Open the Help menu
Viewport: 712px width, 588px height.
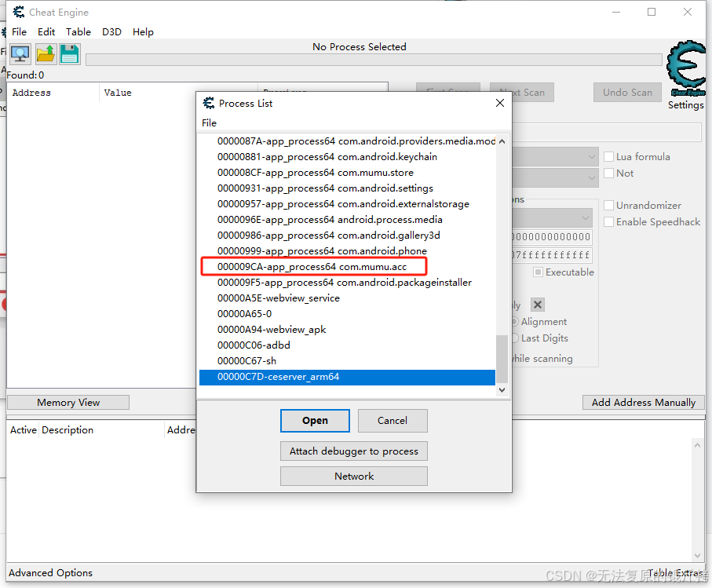[143, 31]
